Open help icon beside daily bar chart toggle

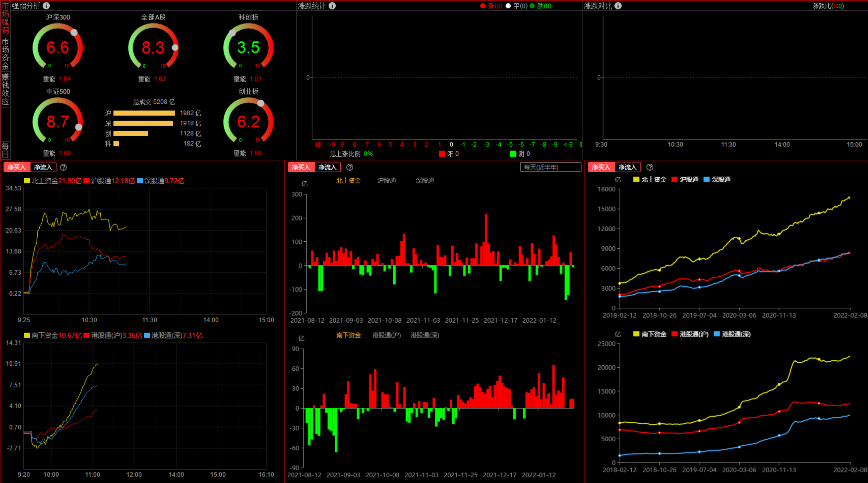[350, 167]
